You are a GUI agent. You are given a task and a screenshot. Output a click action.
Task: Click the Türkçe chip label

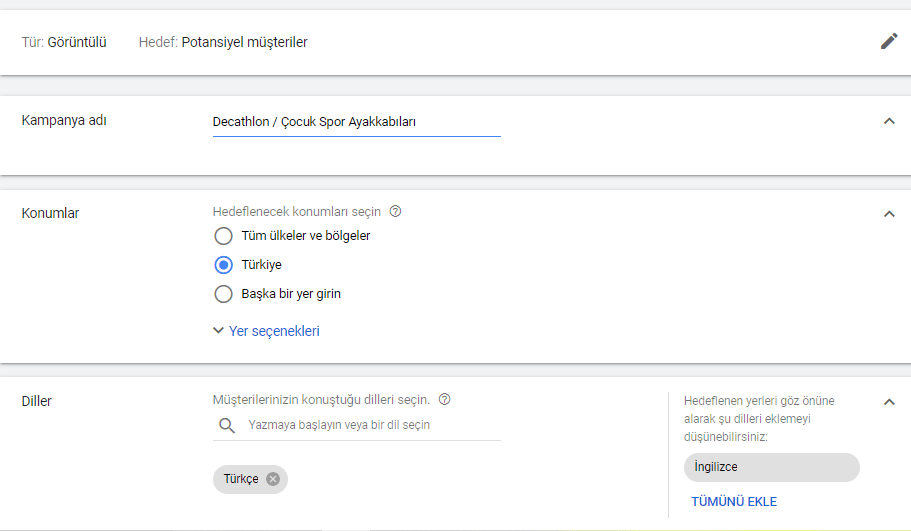point(241,479)
